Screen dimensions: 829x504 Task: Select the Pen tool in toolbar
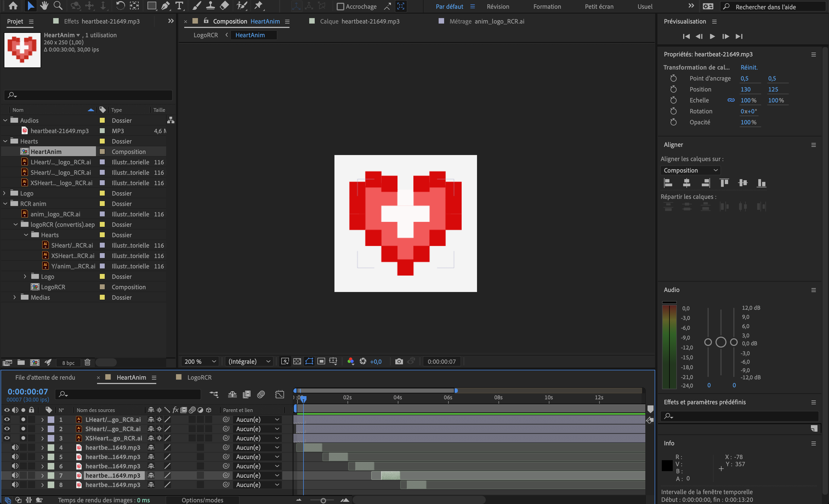[x=165, y=6]
